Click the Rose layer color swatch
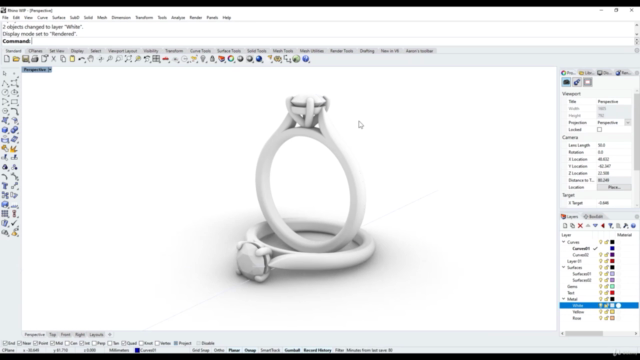 pos(612,318)
